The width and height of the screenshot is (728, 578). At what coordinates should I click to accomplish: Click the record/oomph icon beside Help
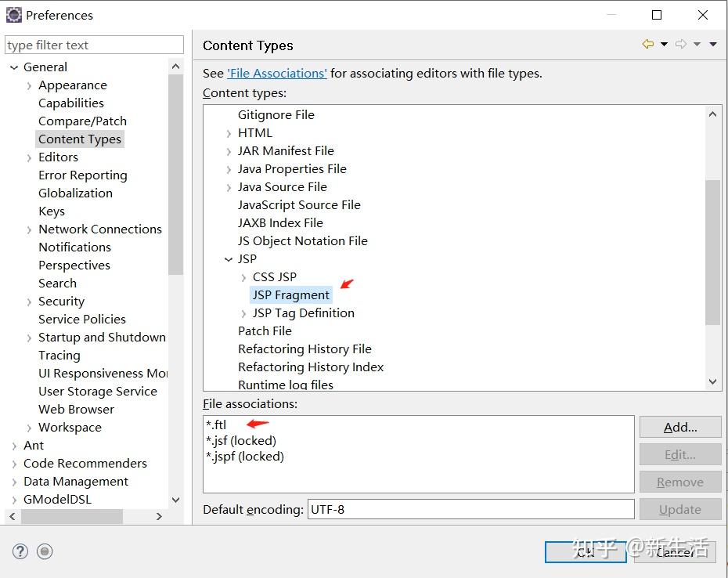point(45,551)
